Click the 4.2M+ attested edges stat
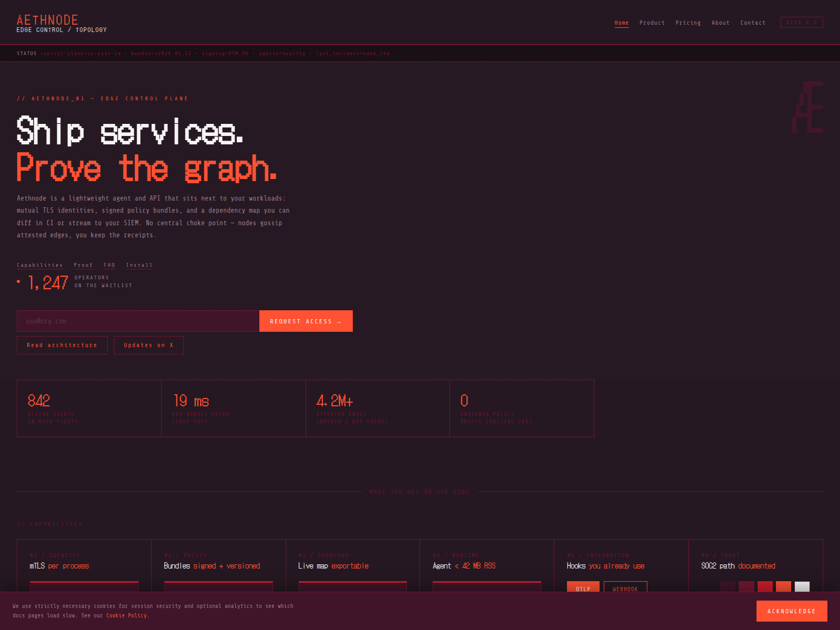The height and width of the screenshot is (630, 840). click(377, 408)
